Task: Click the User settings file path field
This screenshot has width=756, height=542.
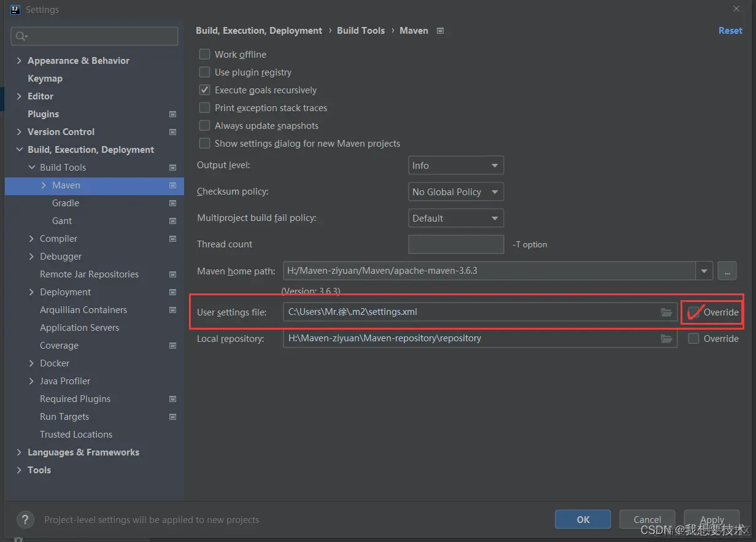Action: click(480, 312)
